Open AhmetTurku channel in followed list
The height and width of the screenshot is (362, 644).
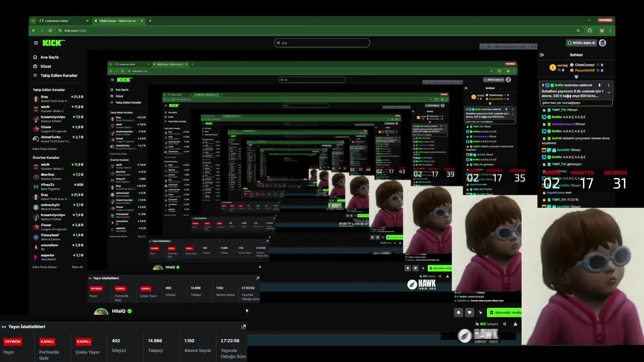click(58, 138)
